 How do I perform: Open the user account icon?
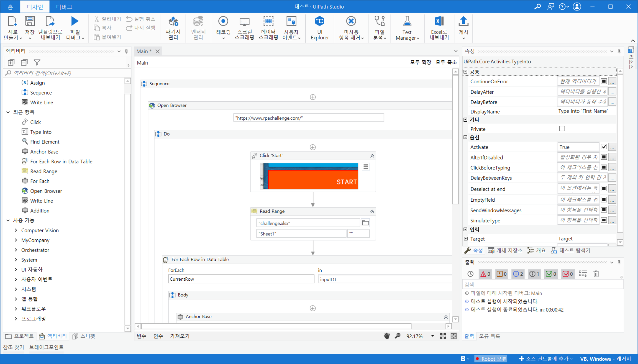coord(577,7)
